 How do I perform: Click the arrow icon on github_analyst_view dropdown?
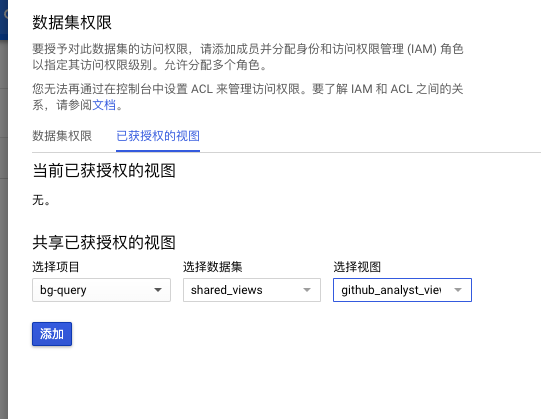[458, 290]
